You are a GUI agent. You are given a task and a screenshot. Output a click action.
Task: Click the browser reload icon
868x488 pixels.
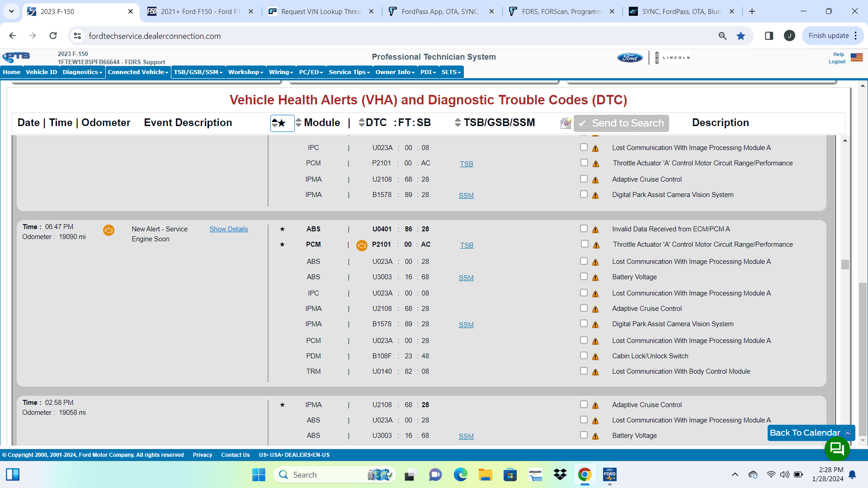tap(53, 36)
